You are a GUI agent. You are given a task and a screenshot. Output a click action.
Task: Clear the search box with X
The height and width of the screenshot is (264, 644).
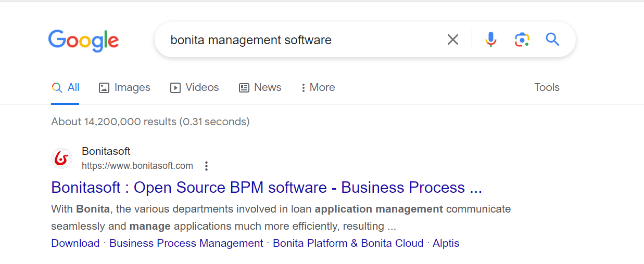453,39
